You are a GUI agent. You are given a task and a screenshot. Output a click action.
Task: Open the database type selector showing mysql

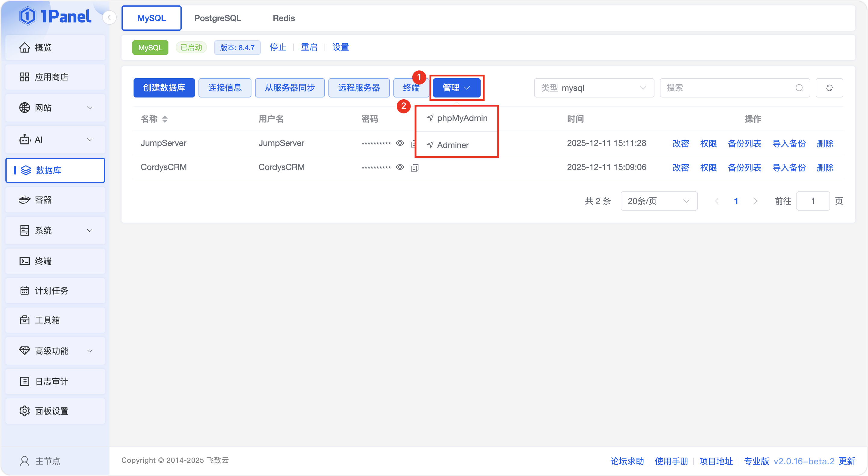point(594,88)
